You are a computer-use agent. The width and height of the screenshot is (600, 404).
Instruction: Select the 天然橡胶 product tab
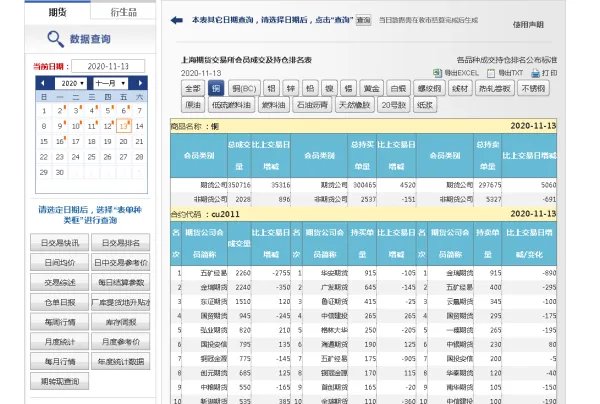tap(354, 105)
